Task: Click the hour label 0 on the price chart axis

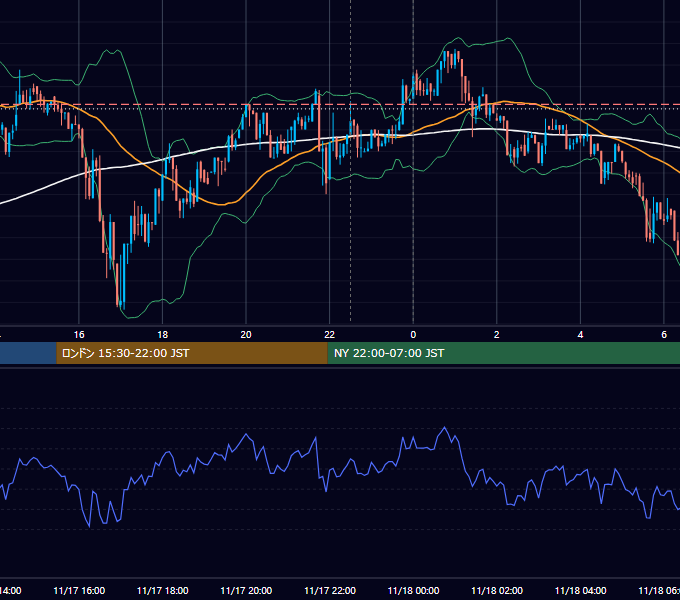Action: [413, 335]
